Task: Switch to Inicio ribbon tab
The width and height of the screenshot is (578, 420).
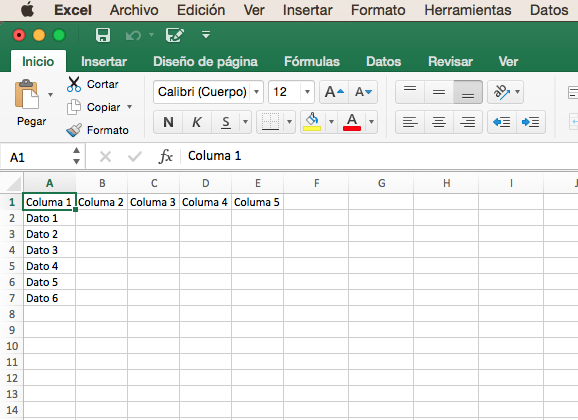Action: click(38, 61)
